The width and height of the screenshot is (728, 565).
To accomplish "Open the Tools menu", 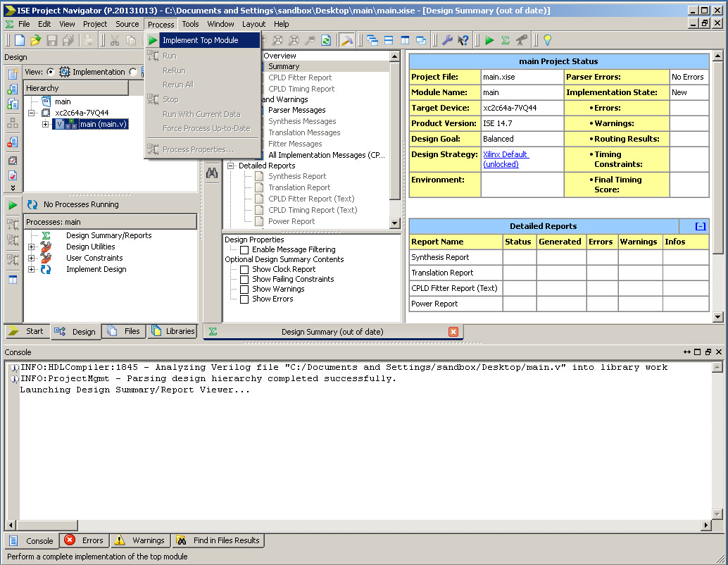I will pos(190,24).
